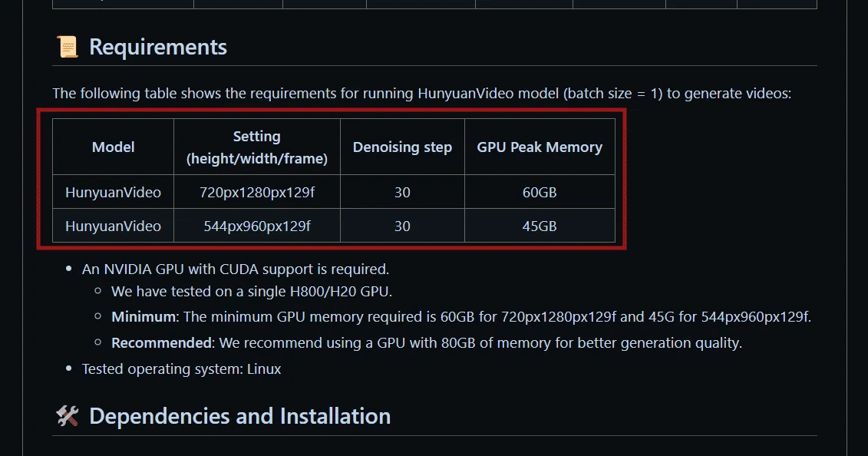The image size is (868, 456).
Task: Click the tools emoji icon beside Dependencies
Action: (x=68, y=416)
